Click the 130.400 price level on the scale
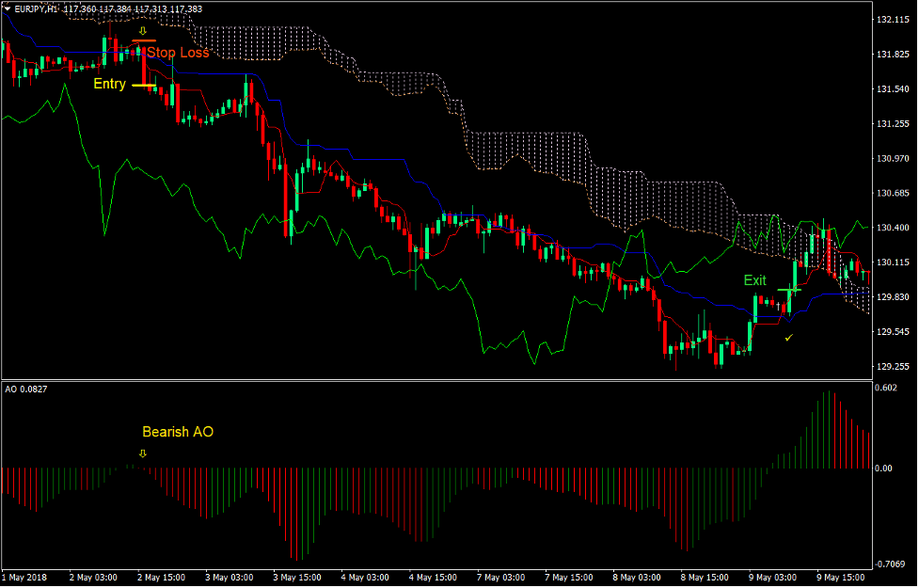The height and width of the screenshot is (588, 919). tap(894, 227)
